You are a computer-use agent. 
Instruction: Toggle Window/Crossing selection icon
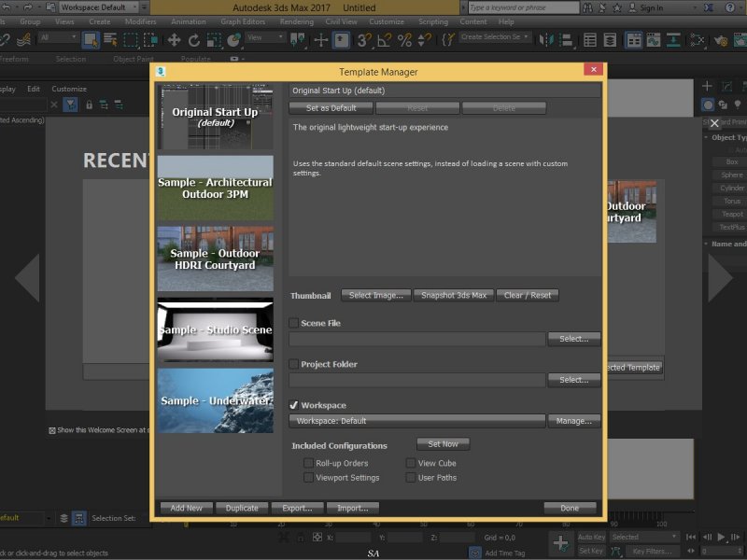[x=150, y=40]
